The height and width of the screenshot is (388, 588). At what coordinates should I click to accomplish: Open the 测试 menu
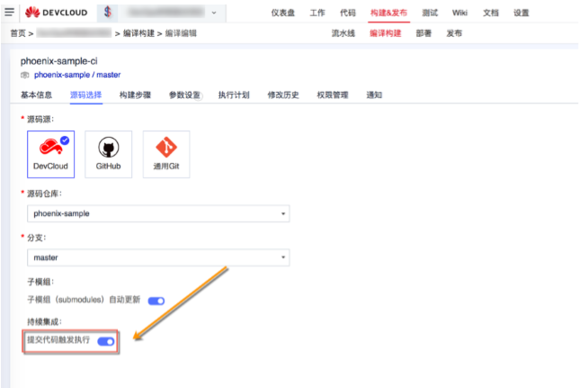430,13
